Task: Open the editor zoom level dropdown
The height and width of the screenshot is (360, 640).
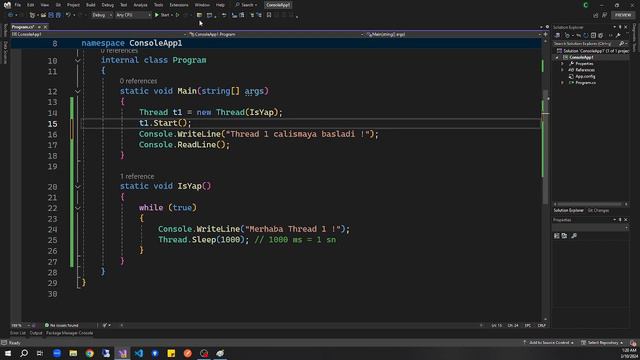Action: tap(20, 326)
